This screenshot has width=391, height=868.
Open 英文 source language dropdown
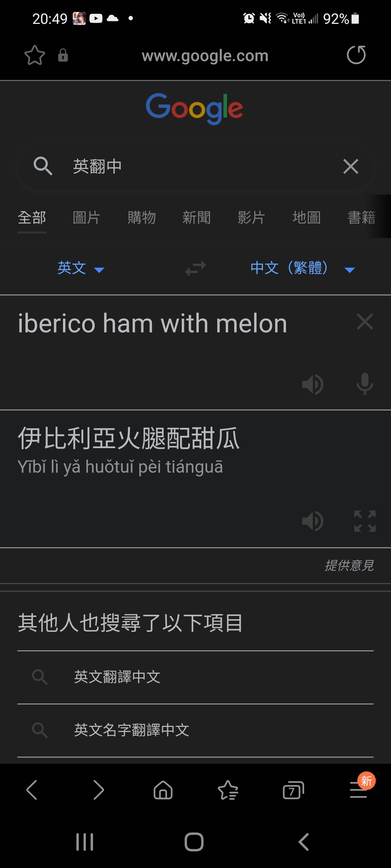coord(81,268)
